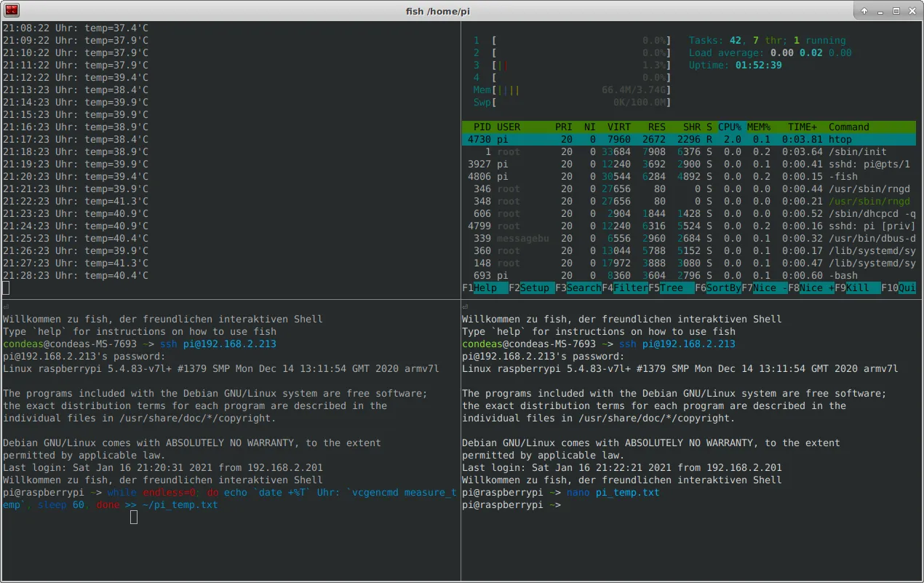Toggle F5 Tree view in htop
The width and height of the screenshot is (924, 583).
pos(672,288)
